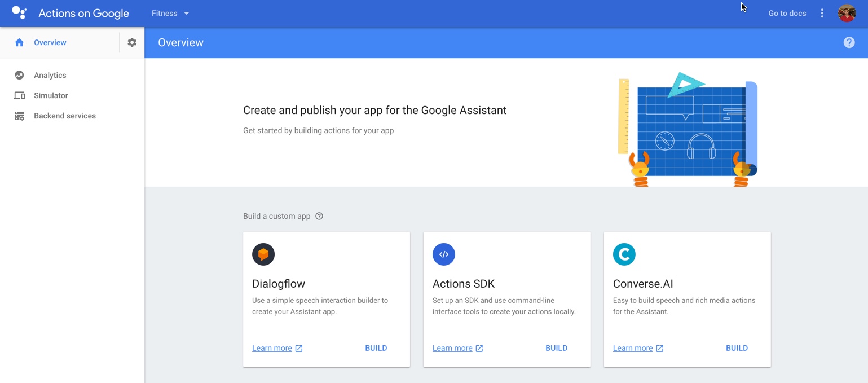The image size is (868, 383).
Task: Click the Simulator devices icon
Action: (x=19, y=95)
